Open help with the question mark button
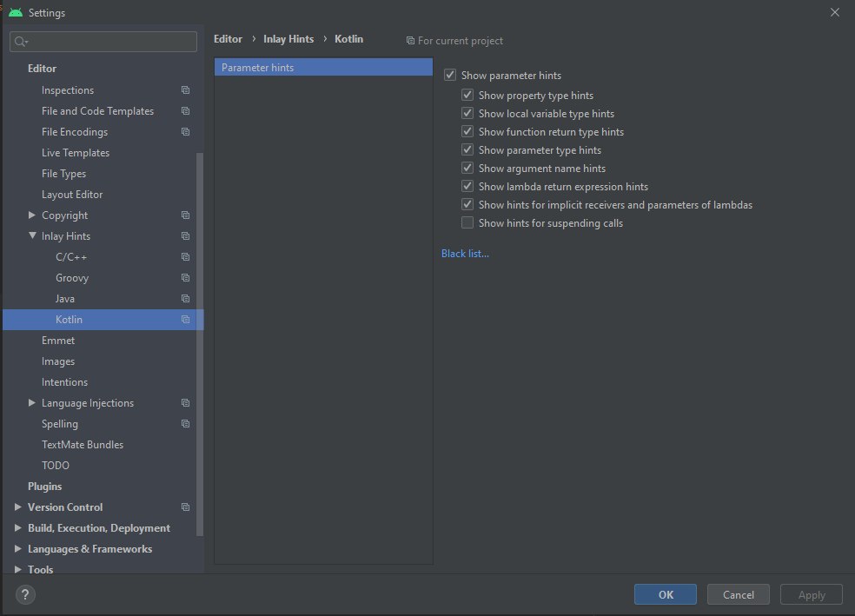855x616 pixels. click(x=25, y=595)
